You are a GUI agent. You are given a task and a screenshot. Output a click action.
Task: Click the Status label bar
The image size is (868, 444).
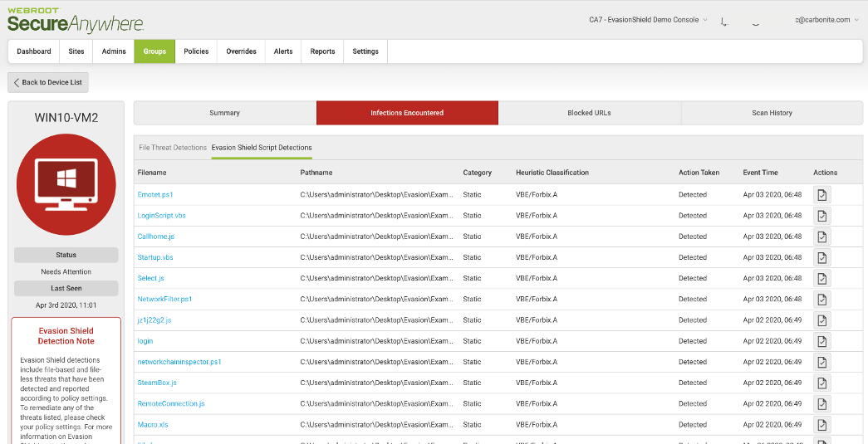click(66, 255)
